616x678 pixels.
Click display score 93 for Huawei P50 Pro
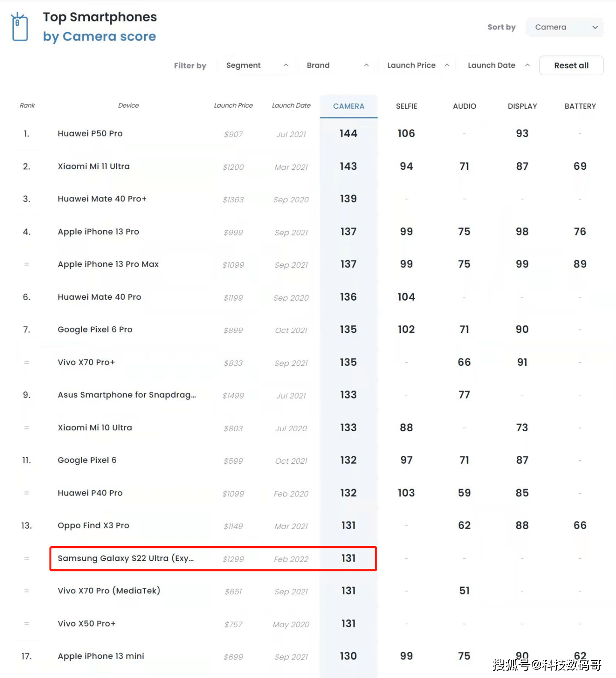point(522,133)
